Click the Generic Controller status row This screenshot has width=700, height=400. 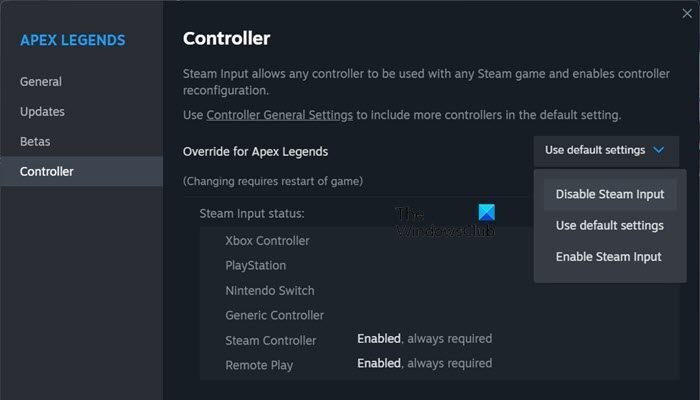pos(274,316)
